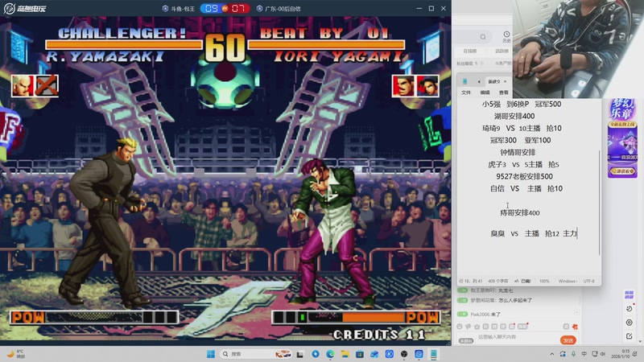Click the collapse arrow beside chat messages
Viewport: 644px width, 362px height.
576,312
